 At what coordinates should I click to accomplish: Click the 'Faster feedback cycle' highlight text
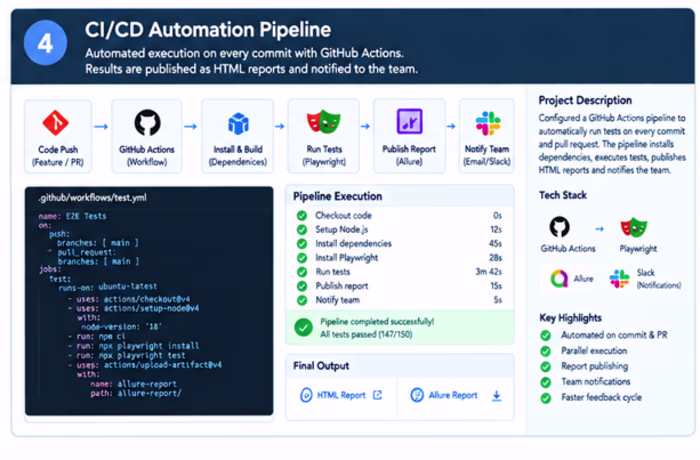click(x=601, y=397)
